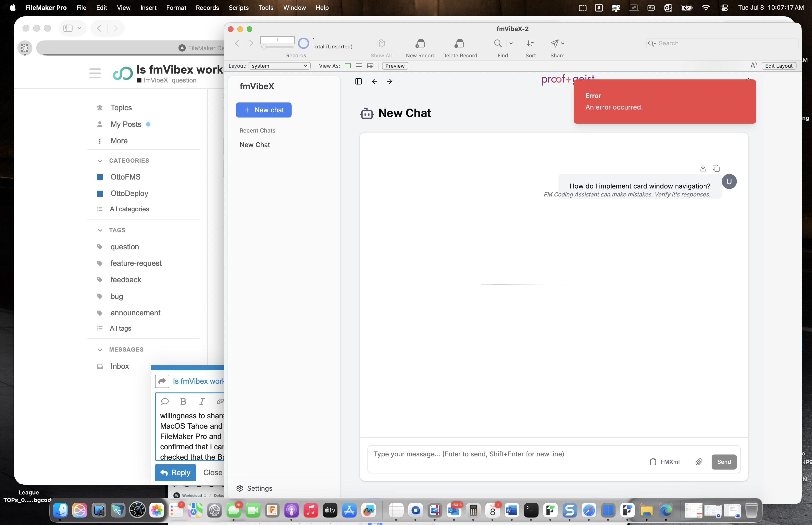Open the Insert menu

point(148,8)
